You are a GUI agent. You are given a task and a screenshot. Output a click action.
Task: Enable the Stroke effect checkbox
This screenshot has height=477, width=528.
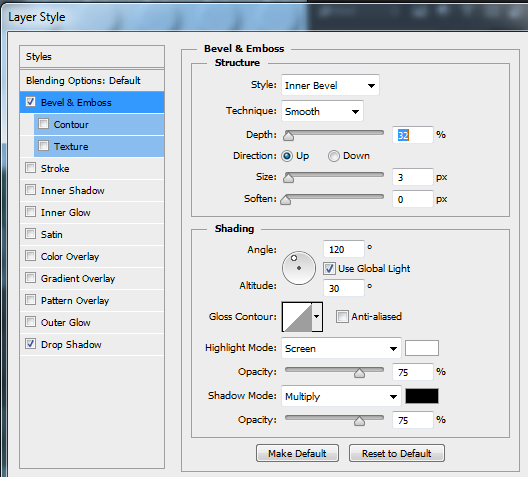click(x=30, y=168)
